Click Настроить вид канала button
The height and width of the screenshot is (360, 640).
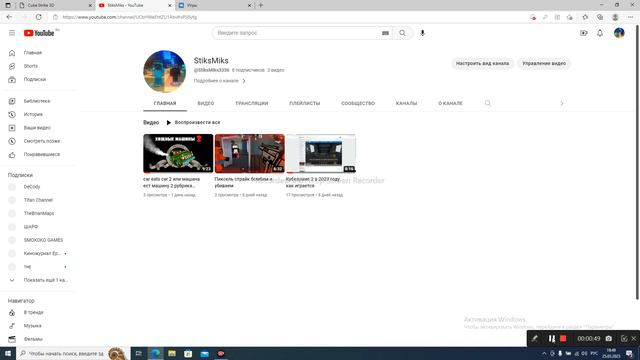(482, 64)
